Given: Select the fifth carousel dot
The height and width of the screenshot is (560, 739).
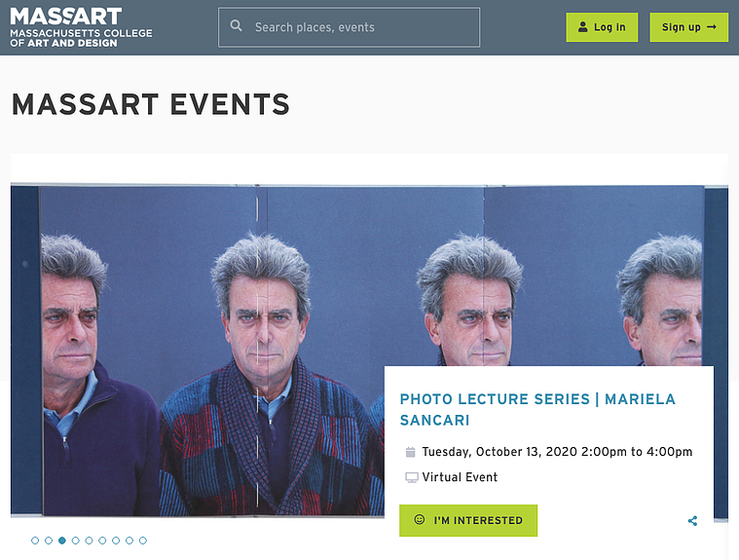Looking at the screenshot, I should [x=89, y=541].
